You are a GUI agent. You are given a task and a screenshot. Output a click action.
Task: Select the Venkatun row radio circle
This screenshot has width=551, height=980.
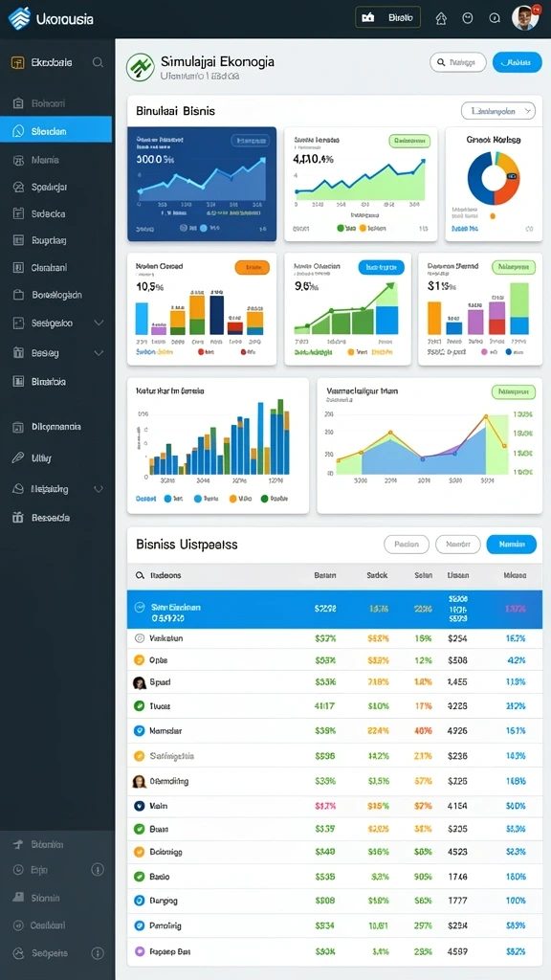140,638
